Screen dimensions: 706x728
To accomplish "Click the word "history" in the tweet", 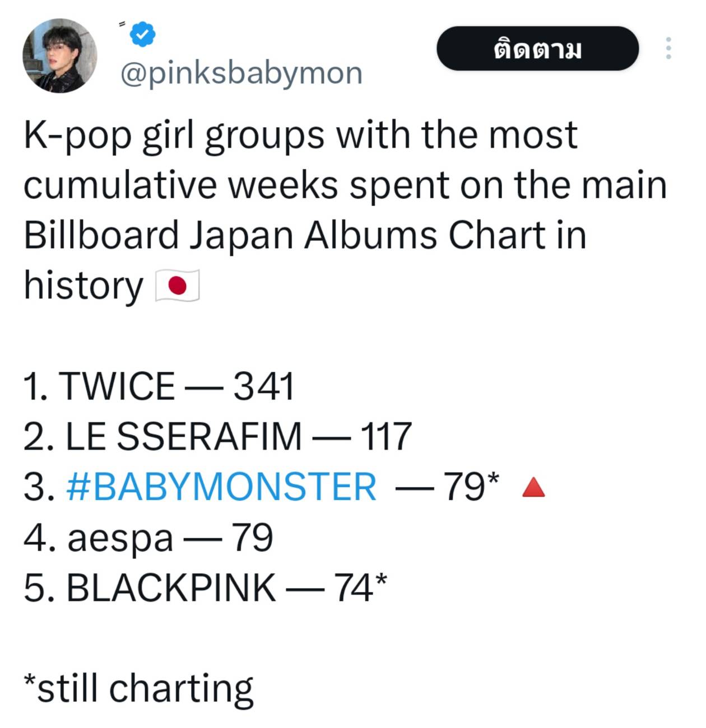I will click(x=83, y=286).
